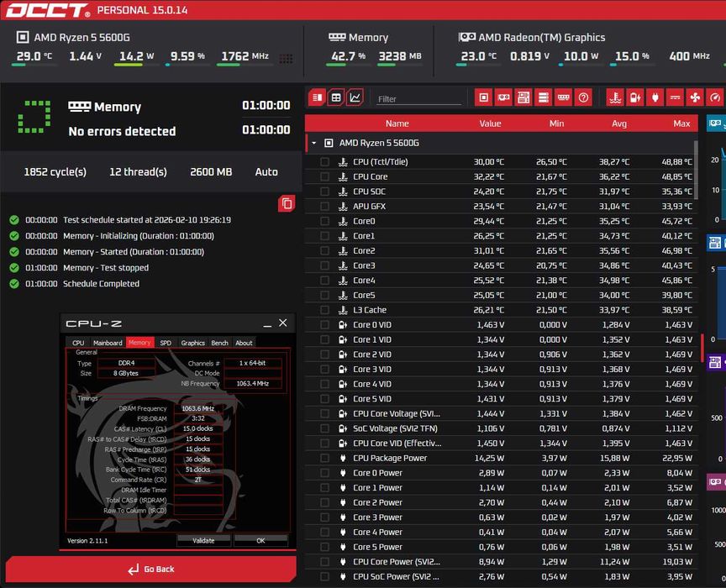Click the NB Frequency value 1063.4 MHz

(x=252, y=383)
